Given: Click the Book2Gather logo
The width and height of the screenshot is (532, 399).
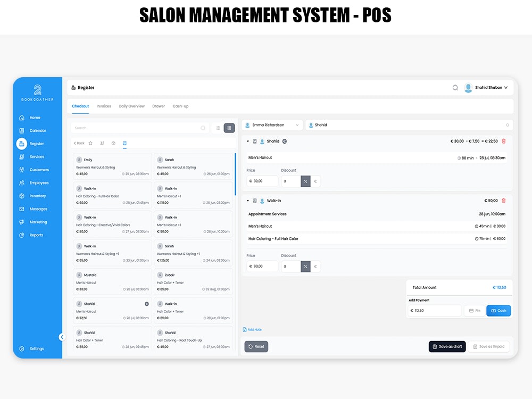Looking at the screenshot, I should pos(37,93).
